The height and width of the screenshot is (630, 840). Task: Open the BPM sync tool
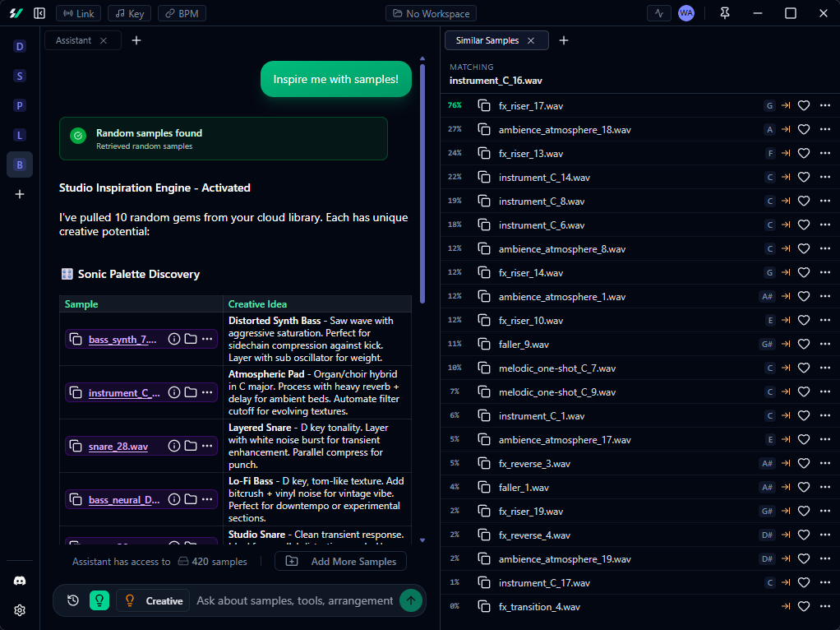tap(182, 12)
